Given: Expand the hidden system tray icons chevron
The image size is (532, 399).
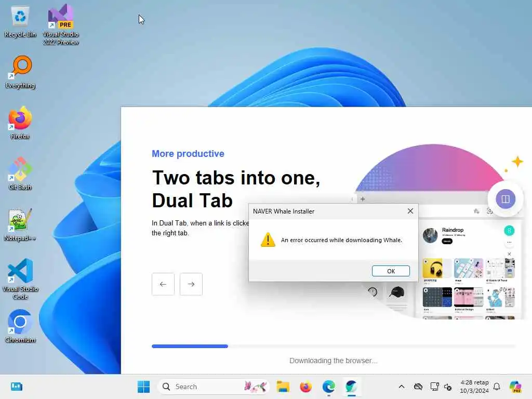Looking at the screenshot, I should (402, 387).
